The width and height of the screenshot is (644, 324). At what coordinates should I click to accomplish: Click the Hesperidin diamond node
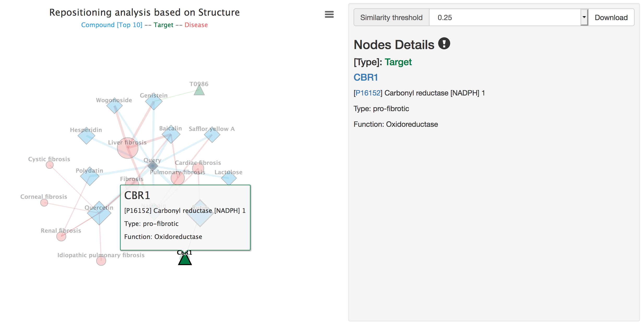point(86,136)
